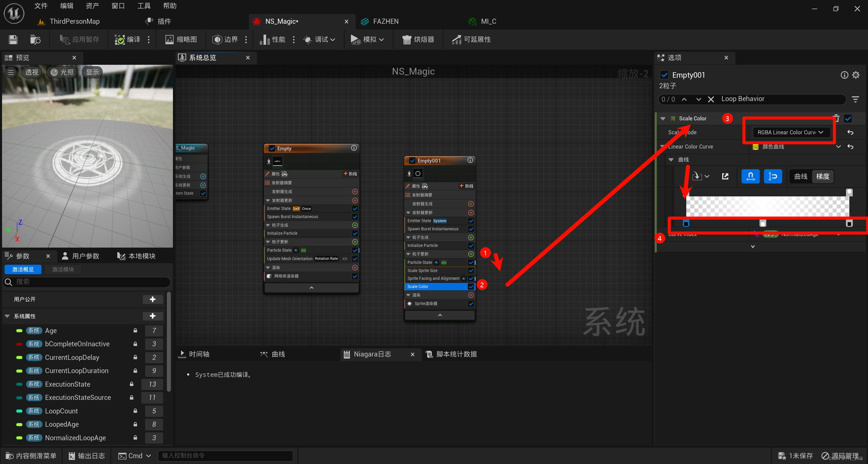Click the blue horizontal snap magnet icon

point(750,176)
